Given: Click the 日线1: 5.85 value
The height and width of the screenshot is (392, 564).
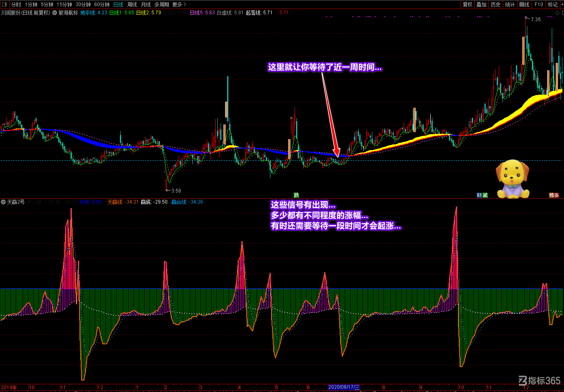Looking at the screenshot, I should click(122, 13).
